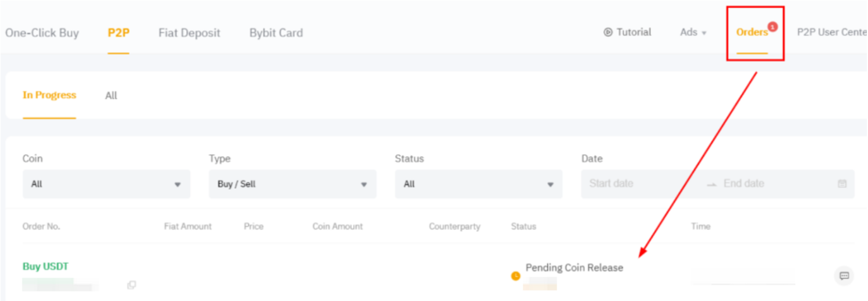Viewport: 868px width, 301px height.
Task: Go to the Fiat Deposit tab
Action: click(189, 33)
